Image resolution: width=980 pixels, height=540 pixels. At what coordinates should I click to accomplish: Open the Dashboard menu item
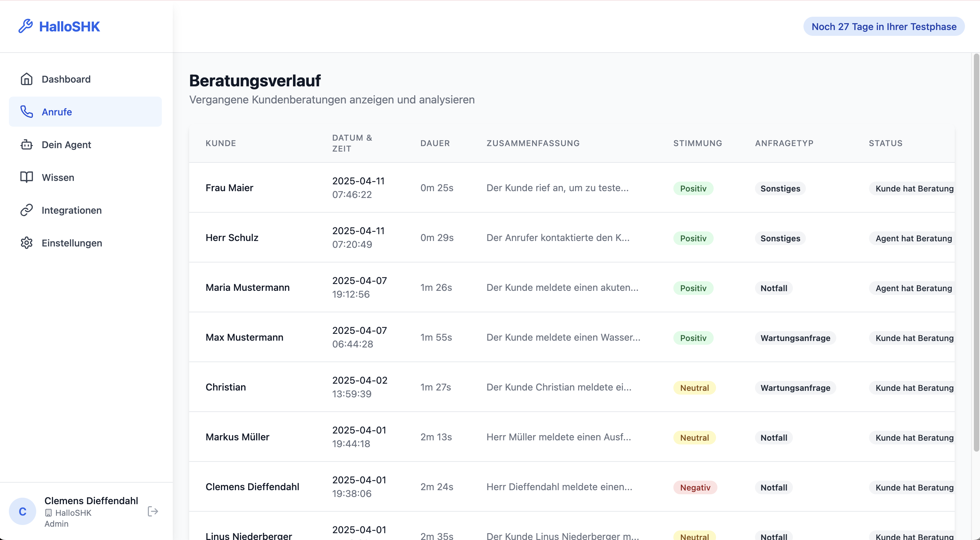(85, 79)
